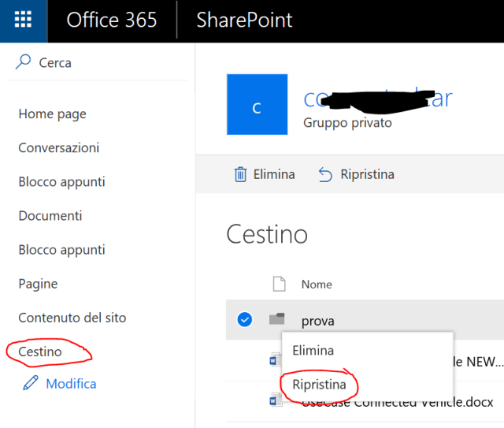Open the Office 365 app launcher grid

tap(23, 21)
